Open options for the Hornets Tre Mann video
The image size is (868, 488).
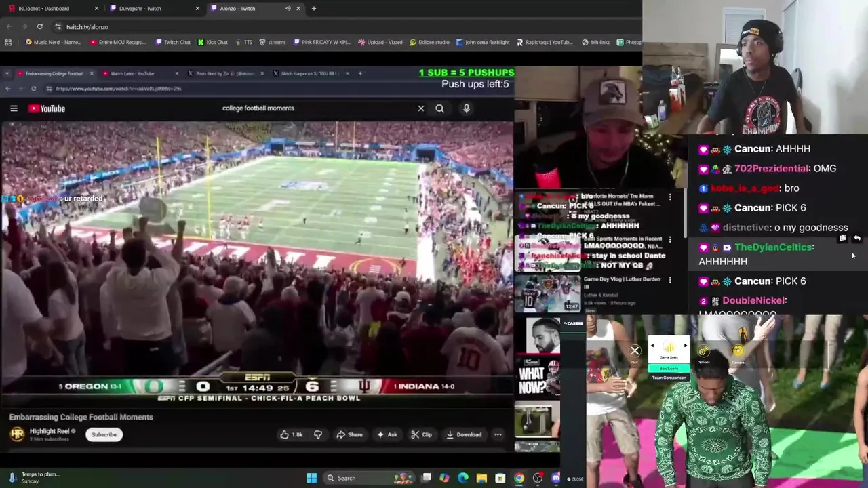pyautogui.click(x=670, y=197)
